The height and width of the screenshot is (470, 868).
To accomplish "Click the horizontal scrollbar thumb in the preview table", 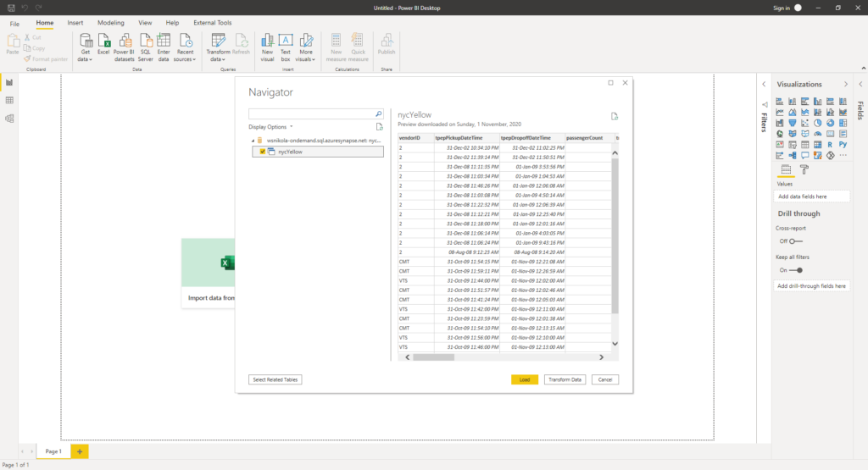I will [433, 357].
